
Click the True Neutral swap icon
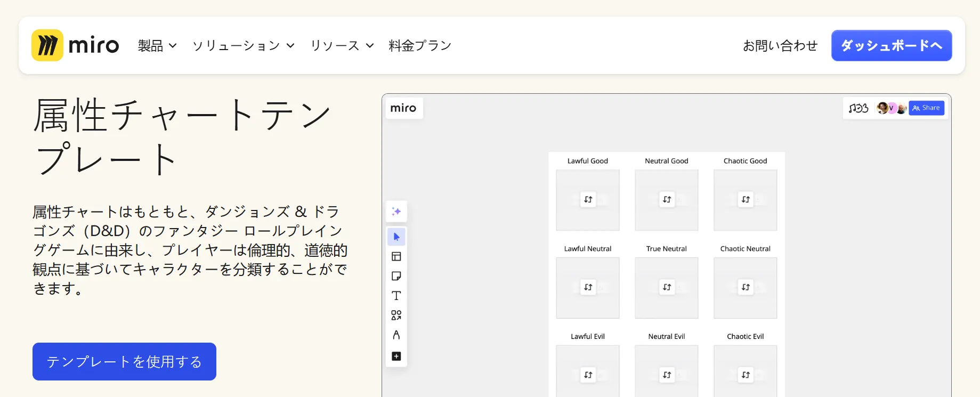tap(667, 287)
